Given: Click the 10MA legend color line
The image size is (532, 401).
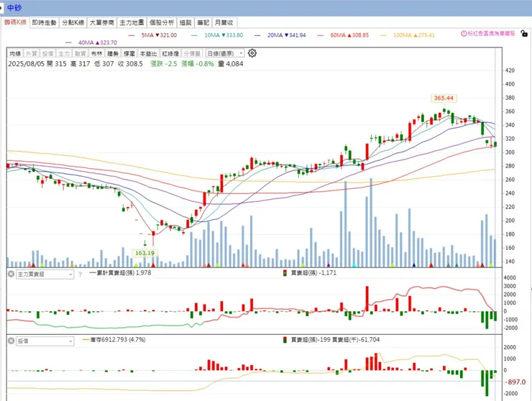Looking at the screenshot, I should pos(194,35).
